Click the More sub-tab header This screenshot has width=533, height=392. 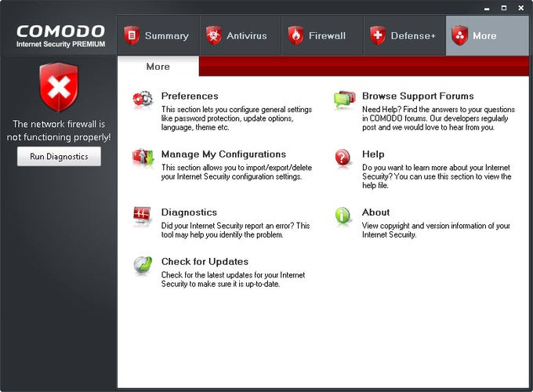158,67
